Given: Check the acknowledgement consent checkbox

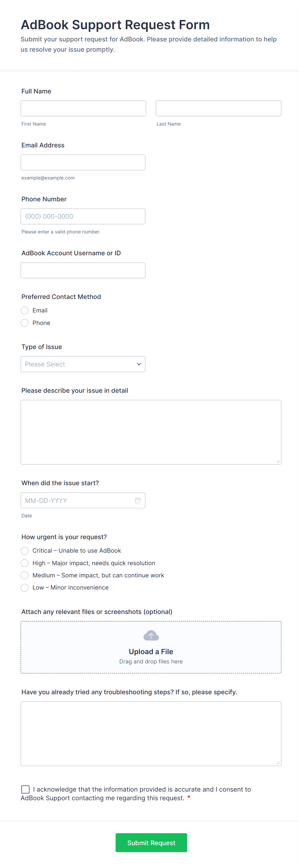Looking at the screenshot, I should tap(25, 789).
